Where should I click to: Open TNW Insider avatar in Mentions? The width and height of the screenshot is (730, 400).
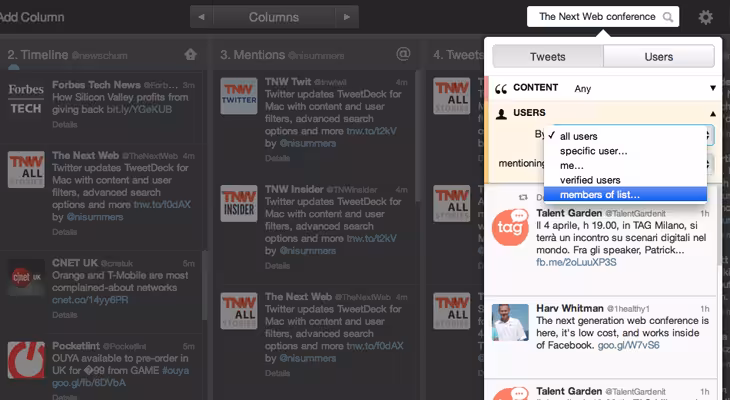[x=239, y=203]
